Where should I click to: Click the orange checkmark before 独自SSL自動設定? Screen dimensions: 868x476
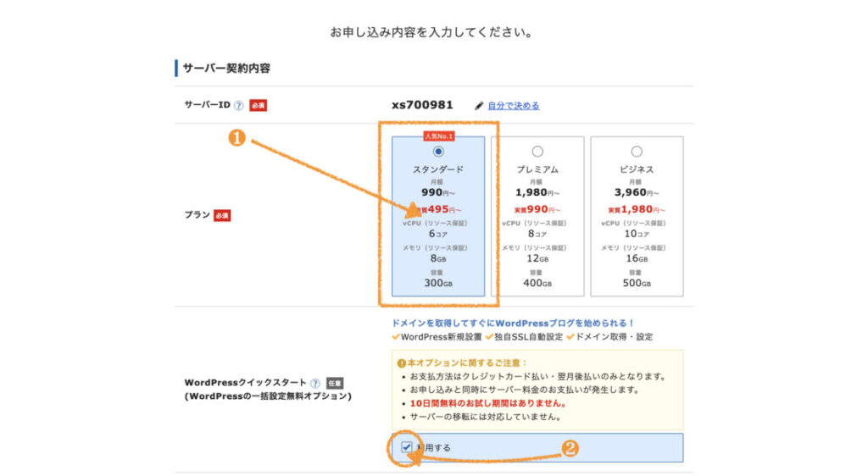point(490,337)
